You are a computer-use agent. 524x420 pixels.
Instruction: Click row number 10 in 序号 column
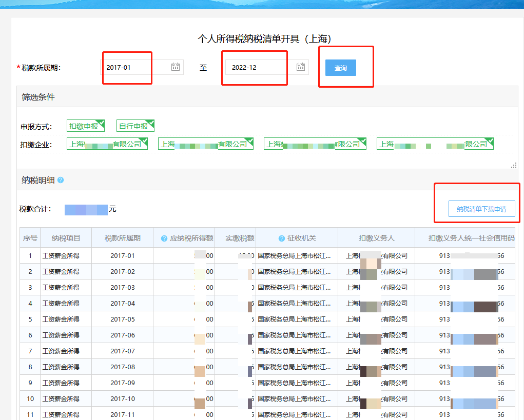(x=30, y=399)
